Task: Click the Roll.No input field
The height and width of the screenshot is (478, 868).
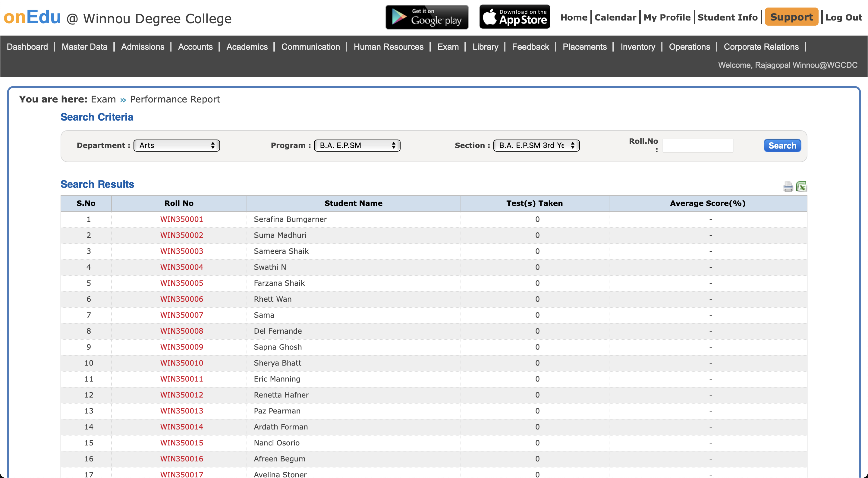Action: coord(697,146)
